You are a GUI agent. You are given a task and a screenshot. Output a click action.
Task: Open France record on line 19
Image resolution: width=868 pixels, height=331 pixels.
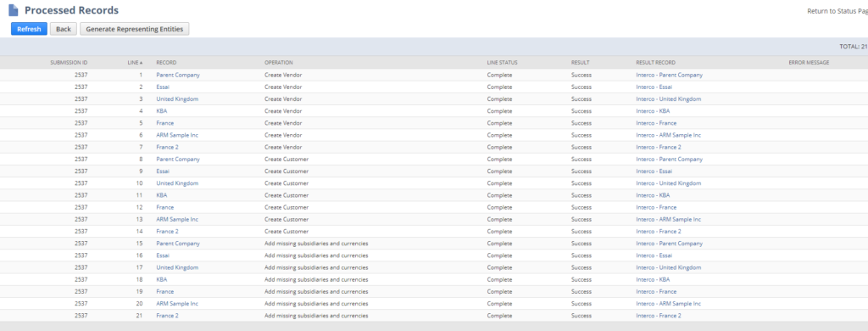pyautogui.click(x=165, y=292)
